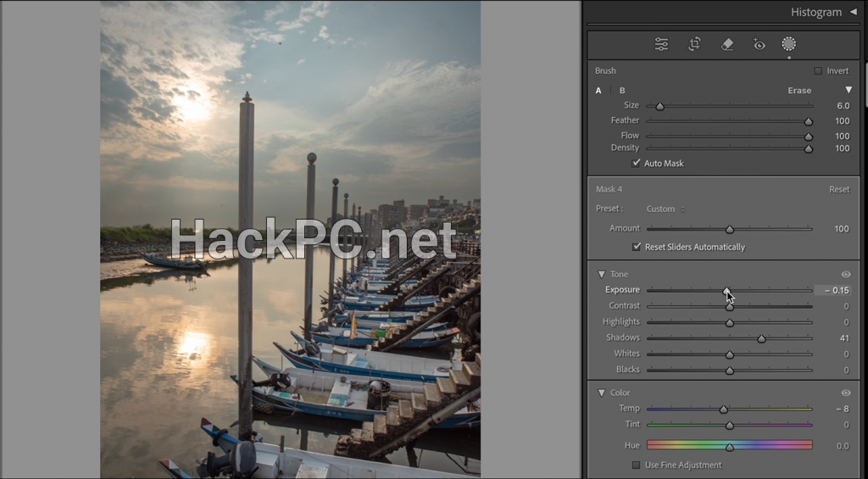
Task: Click the Size value 6.0
Action: click(843, 106)
